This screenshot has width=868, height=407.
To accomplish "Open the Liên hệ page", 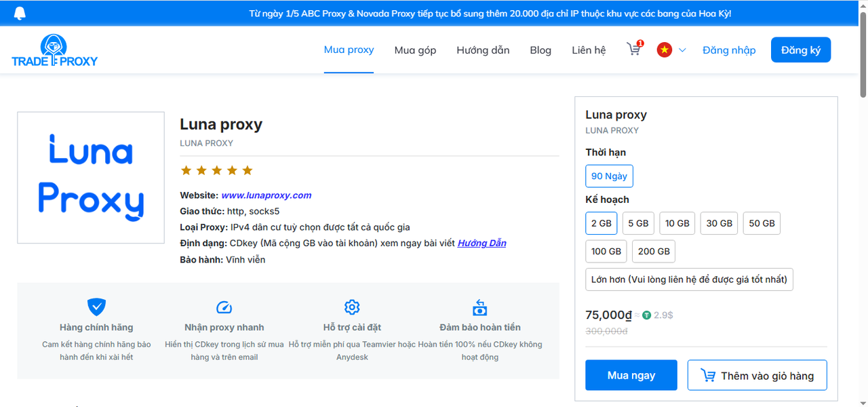I will (x=589, y=50).
